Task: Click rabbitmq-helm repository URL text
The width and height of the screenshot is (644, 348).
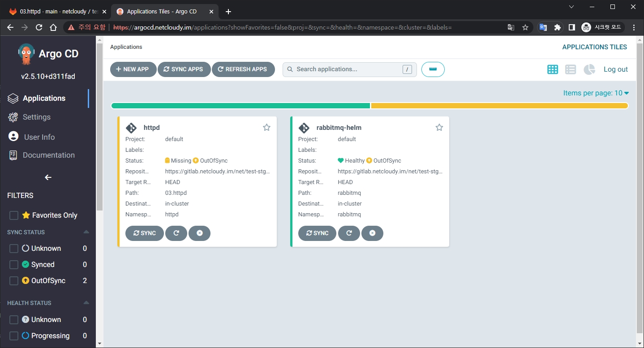Action: tap(390, 172)
